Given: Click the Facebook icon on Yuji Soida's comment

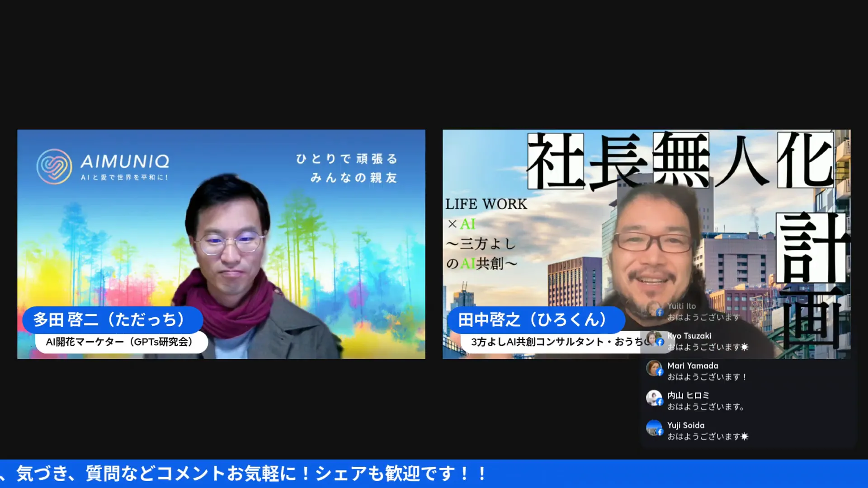Looking at the screenshot, I should coord(659,432).
